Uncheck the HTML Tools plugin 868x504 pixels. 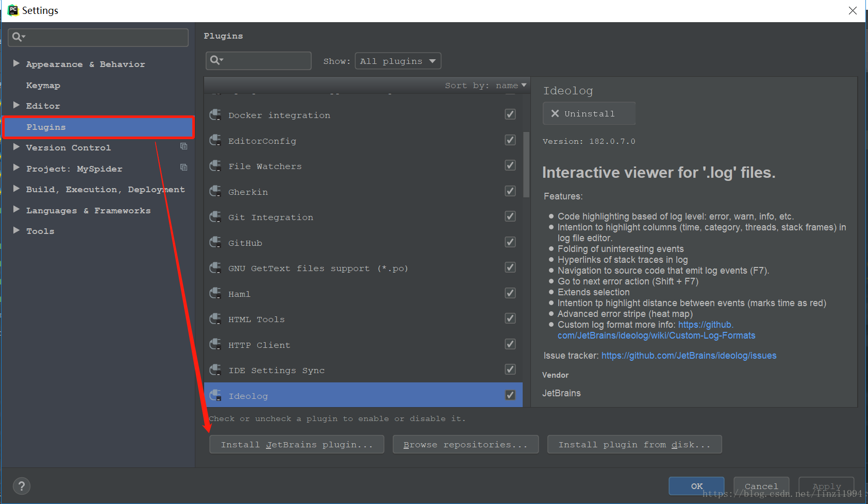click(x=510, y=318)
